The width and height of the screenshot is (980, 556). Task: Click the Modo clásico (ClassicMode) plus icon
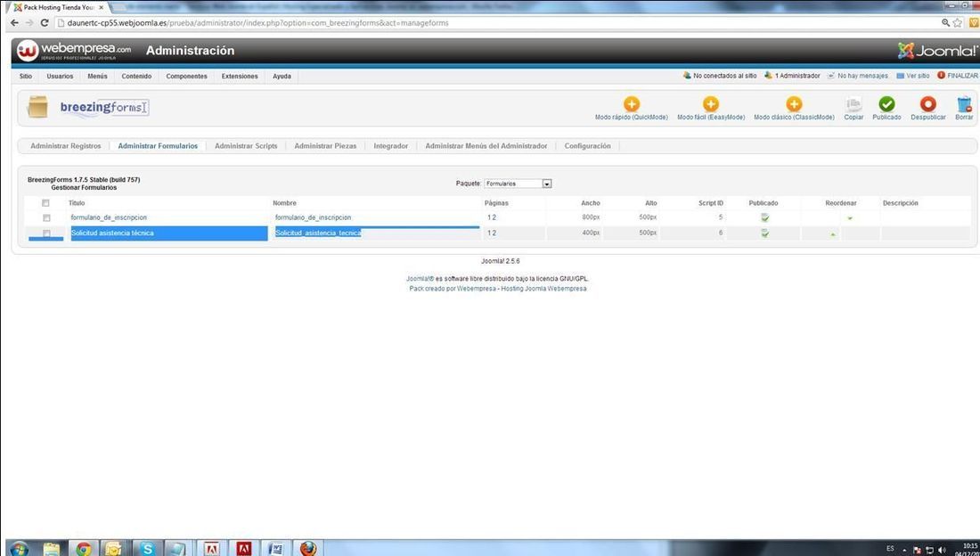(x=794, y=104)
